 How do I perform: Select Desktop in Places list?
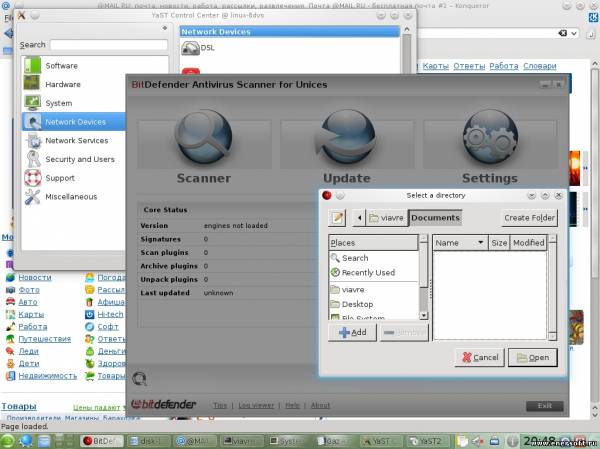coord(373,304)
